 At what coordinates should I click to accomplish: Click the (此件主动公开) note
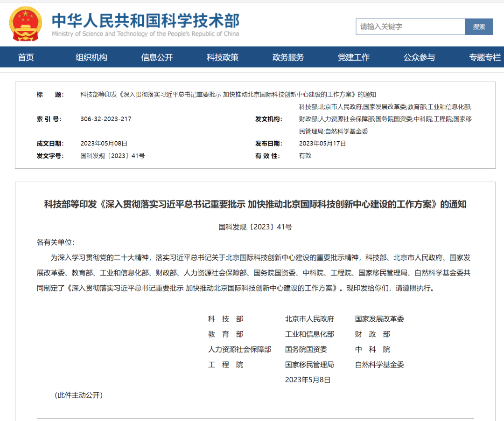coord(78,395)
